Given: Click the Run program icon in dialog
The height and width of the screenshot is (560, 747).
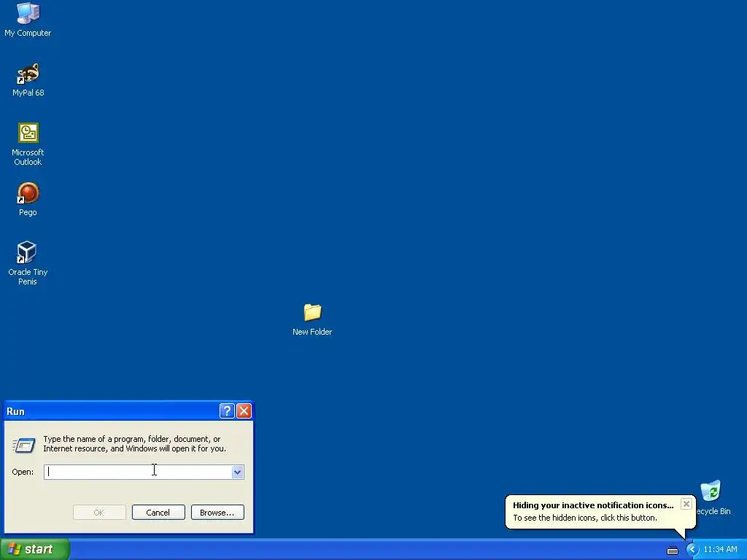Looking at the screenshot, I should tap(23, 446).
